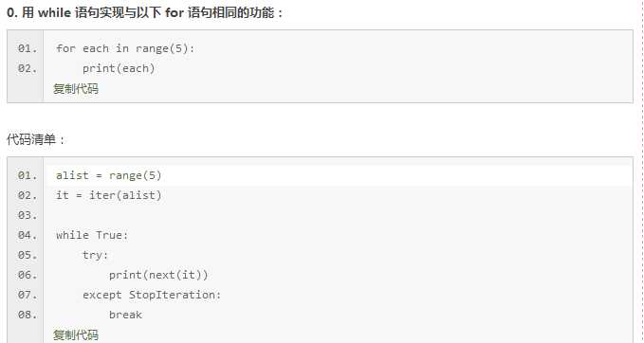Screen dimensions: 644x343
Task: Click the line 'for each in range(5):'
Action: point(125,48)
